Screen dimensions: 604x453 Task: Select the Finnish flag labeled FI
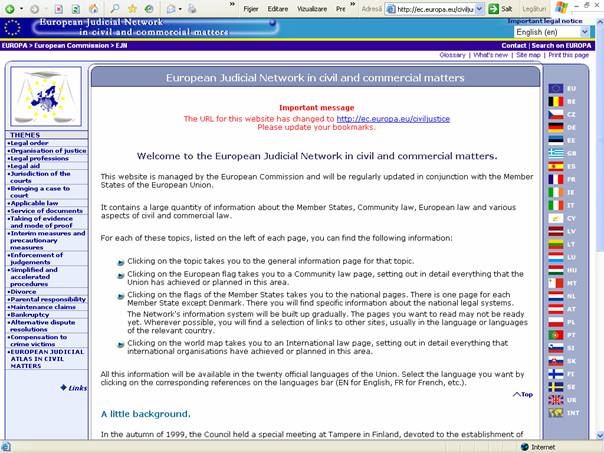click(556, 374)
